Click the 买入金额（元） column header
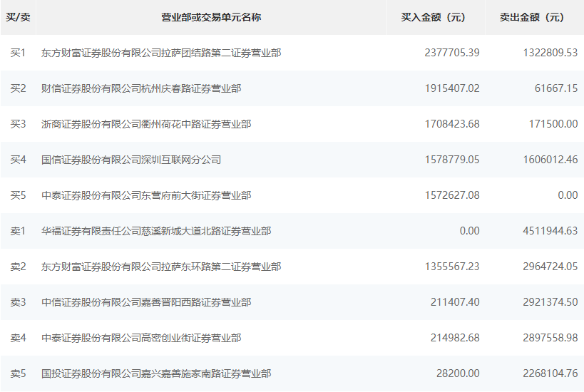The width and height of the screenshot is (584, 392). click(433, 17)
